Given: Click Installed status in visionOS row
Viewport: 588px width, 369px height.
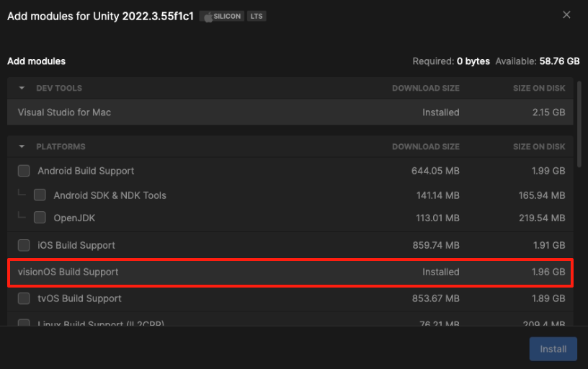Looking at the screenshot, I should (x=440, y=272).
